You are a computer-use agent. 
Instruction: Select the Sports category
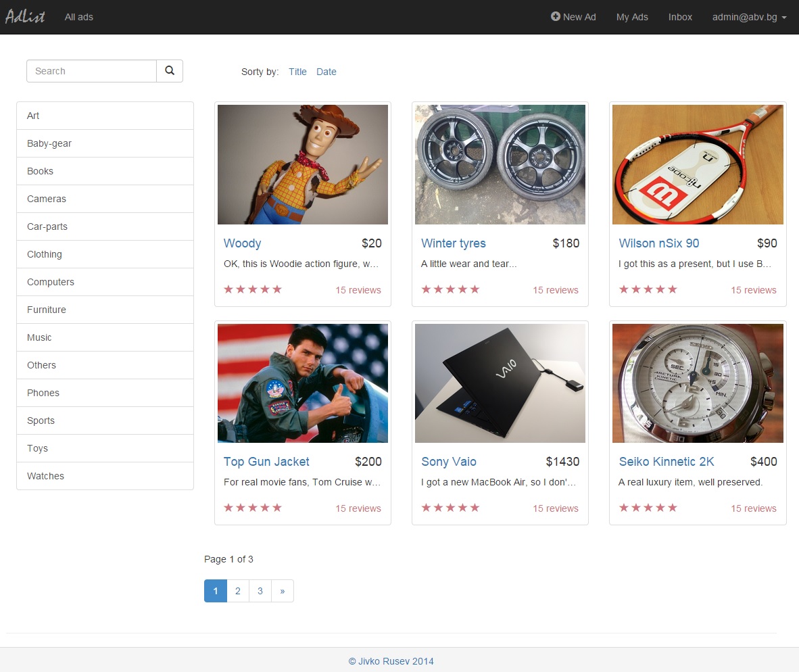tap(105, 421)
